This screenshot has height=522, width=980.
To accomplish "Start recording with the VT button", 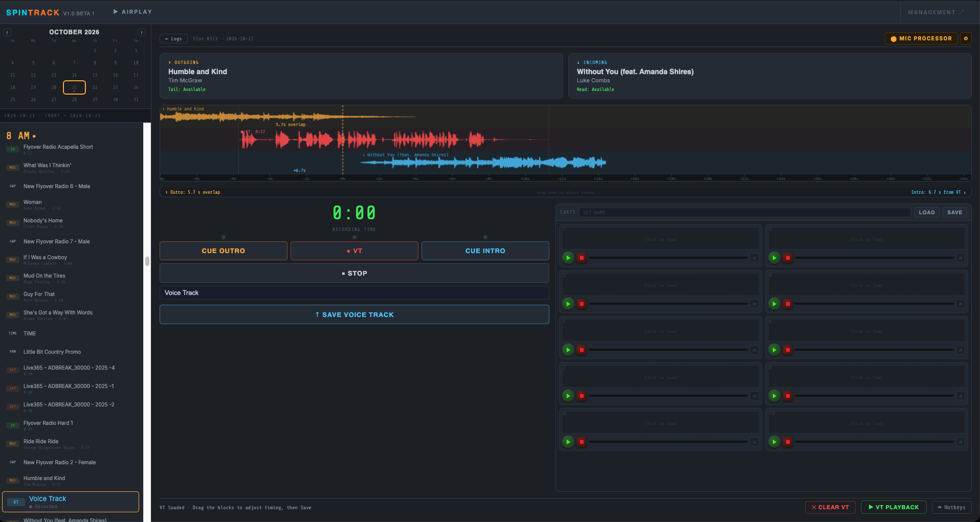I will pyautogui.click(x=354, y=251).
